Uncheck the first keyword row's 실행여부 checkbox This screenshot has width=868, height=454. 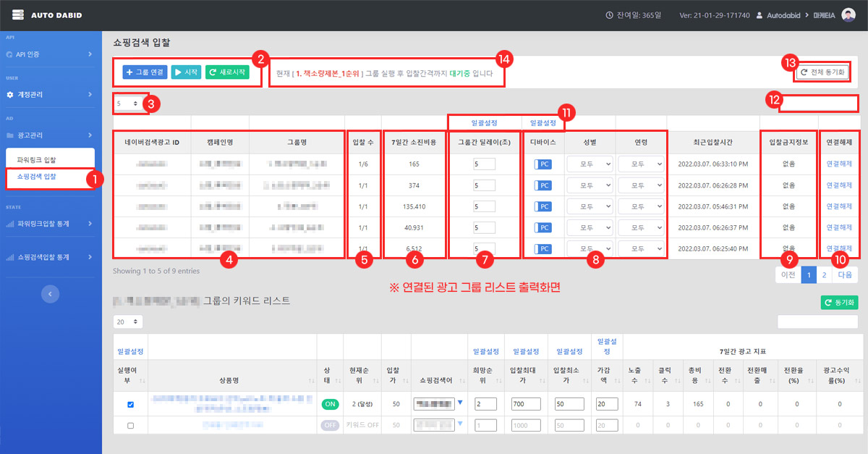pyautogui.click(x=130, y=405)
